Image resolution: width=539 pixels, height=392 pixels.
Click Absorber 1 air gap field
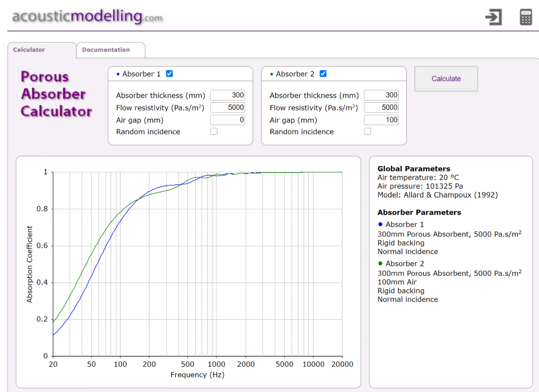(x=228, y=120)
